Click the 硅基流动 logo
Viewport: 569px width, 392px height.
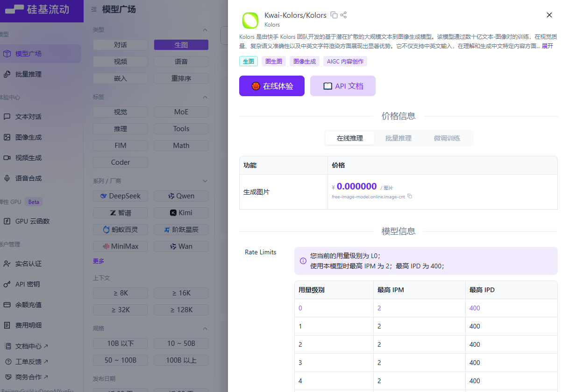[x=36, y=9]
